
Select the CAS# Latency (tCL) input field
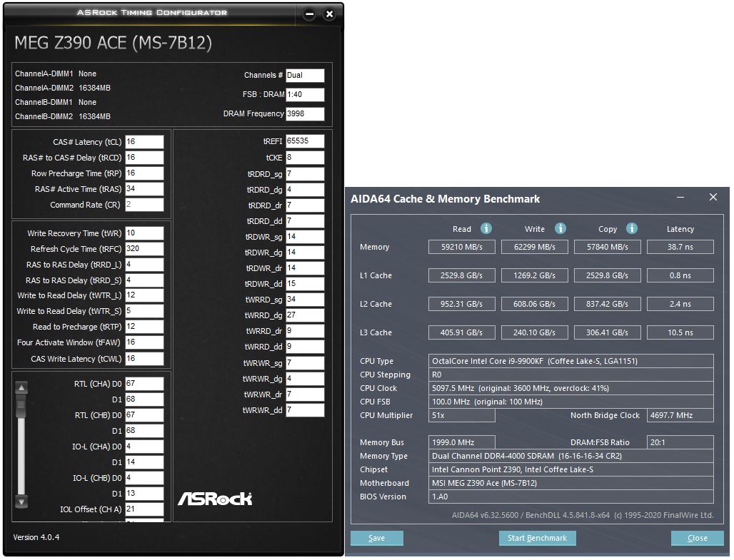click(x=145, y=141)
